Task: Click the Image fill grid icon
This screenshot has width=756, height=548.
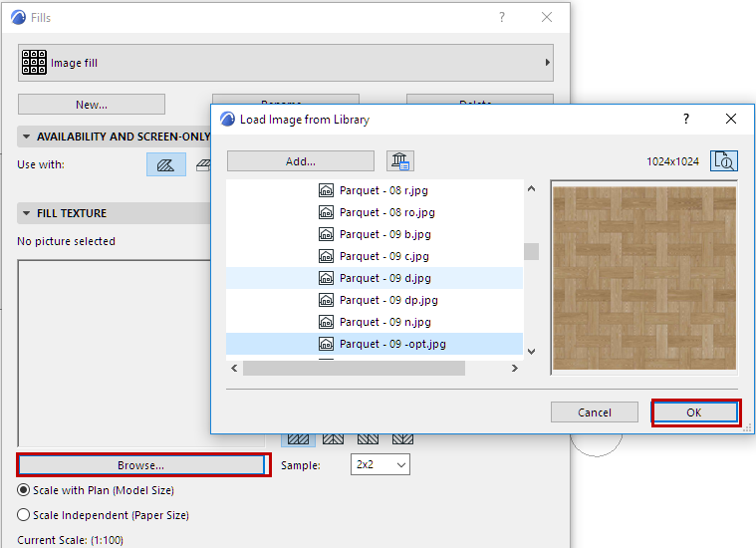Action: click(34, 62)
